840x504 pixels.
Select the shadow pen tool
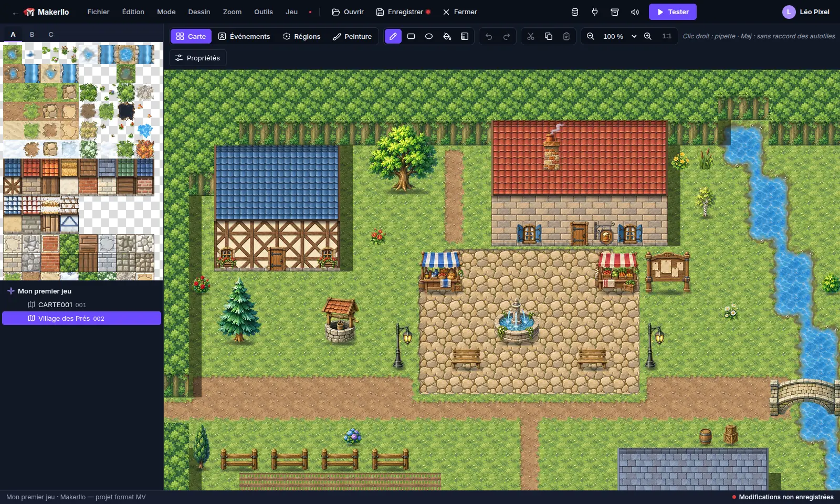(465, 36)
